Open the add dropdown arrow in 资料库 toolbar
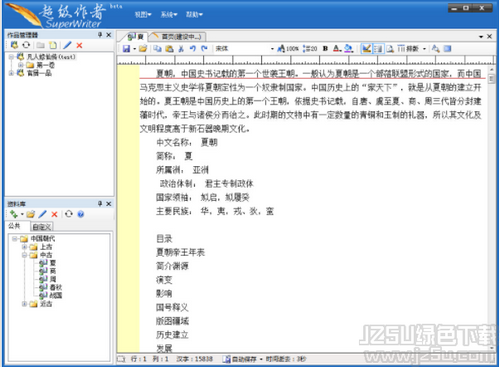The height and width of the screenshot is (367, 500). 22,214
